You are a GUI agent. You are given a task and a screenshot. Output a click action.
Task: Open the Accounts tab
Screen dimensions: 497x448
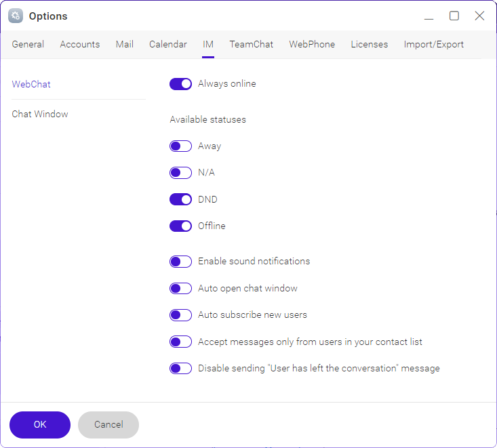tap(80, 44)
